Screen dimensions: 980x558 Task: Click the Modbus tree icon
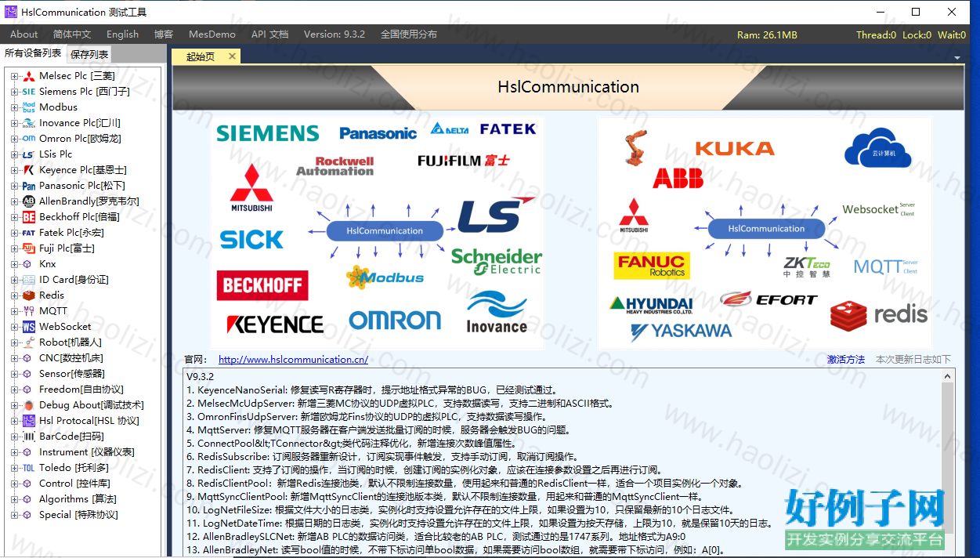[28, 107]
